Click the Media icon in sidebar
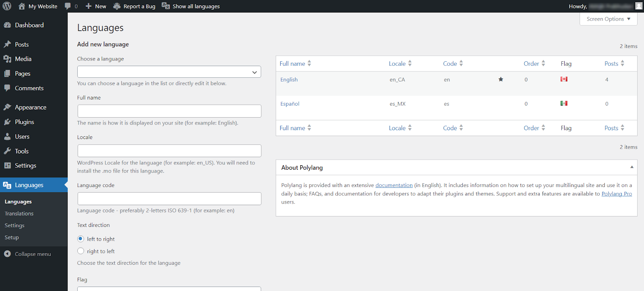Screen dimensions: 644x291 (7, 59)
